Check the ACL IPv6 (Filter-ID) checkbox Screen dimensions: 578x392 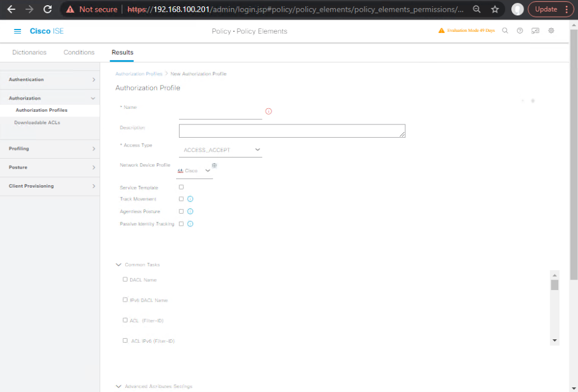tap(125, 340)
